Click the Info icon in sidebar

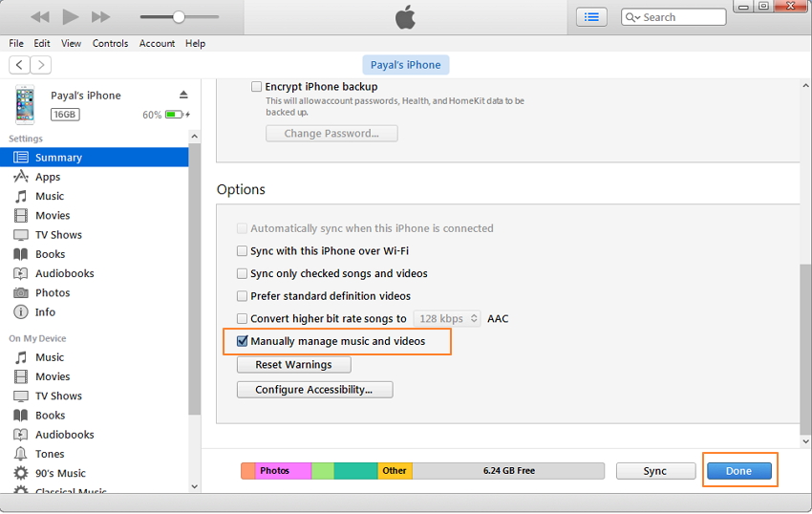click(21, 312)
